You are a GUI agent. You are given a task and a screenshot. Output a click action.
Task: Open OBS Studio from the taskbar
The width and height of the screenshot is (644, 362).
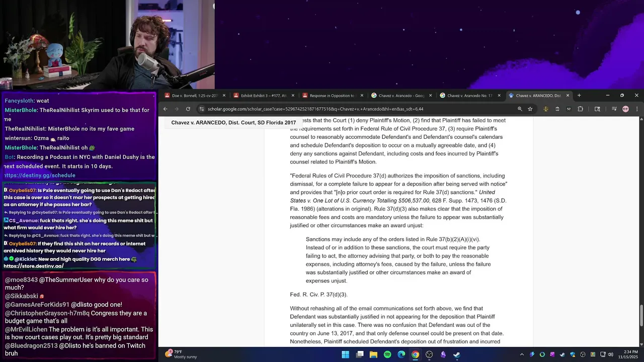pos(429,354)
